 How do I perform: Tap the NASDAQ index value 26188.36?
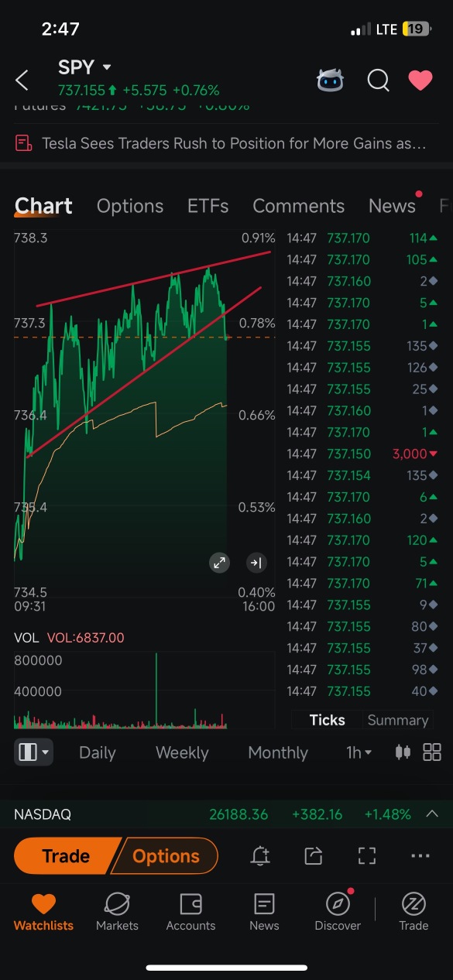click(x=239, y=814)
